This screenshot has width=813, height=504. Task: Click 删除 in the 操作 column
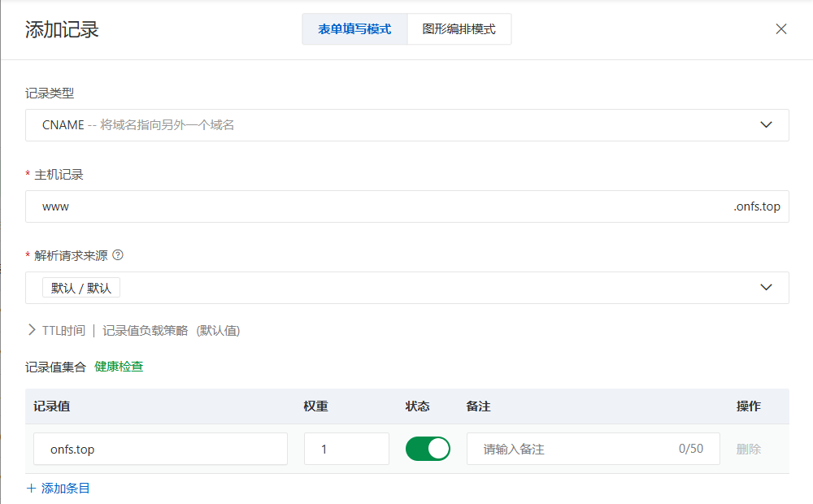tap(749, 449)
